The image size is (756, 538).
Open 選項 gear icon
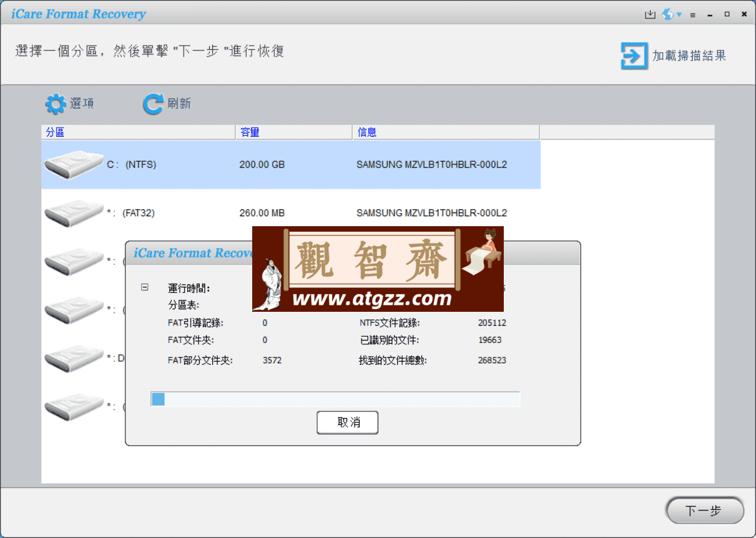pos(56,104)
